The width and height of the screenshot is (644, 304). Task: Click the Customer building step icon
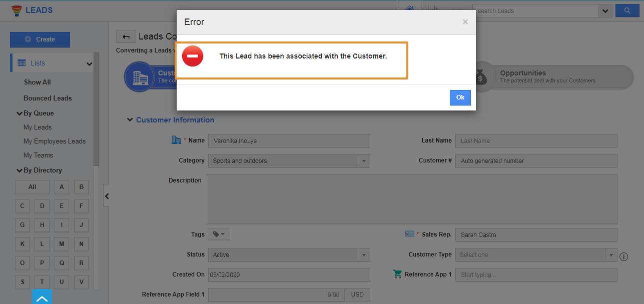pyautogui.click(x=140, y=76)
